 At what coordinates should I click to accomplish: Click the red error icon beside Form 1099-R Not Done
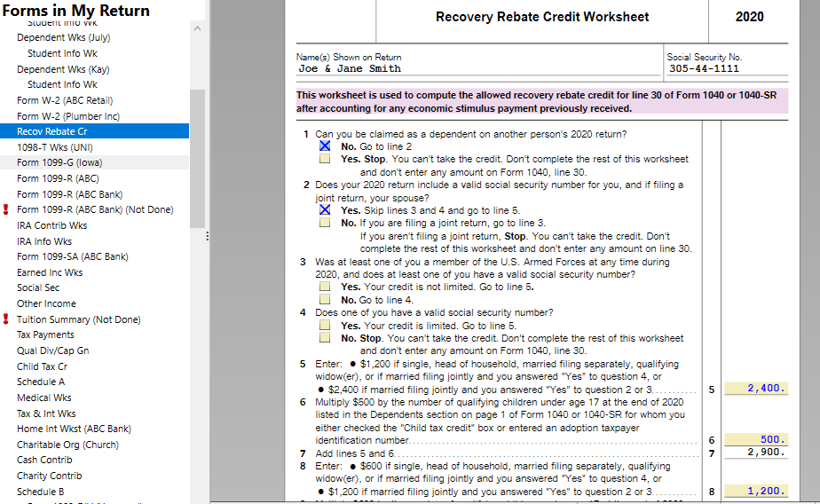(x=5, y=209)
